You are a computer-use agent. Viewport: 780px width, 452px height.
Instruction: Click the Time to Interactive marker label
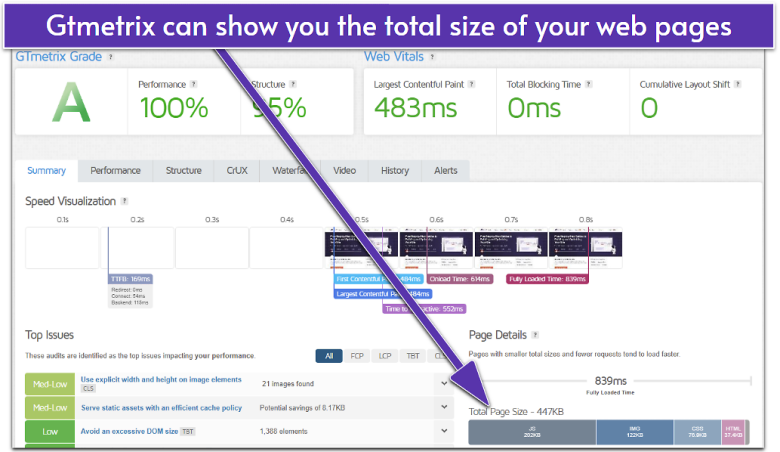(424, 309)
